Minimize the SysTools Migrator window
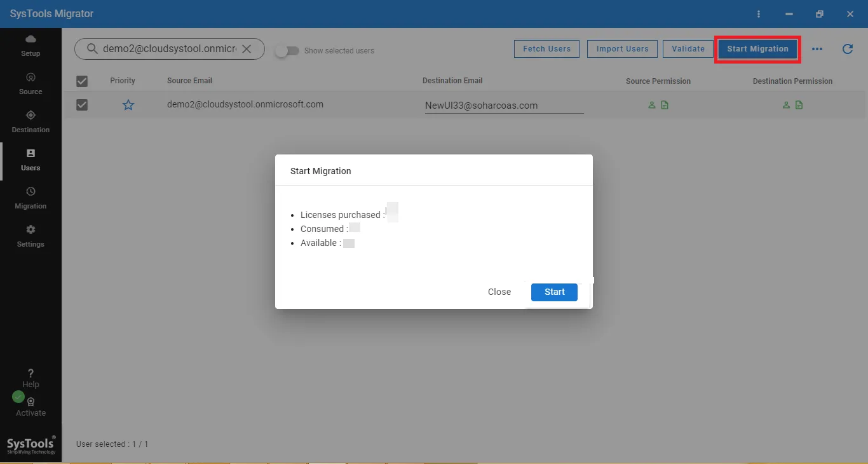The height and width of the screenshot is (464, 868). pyautogui.click(x=789, y=14)
